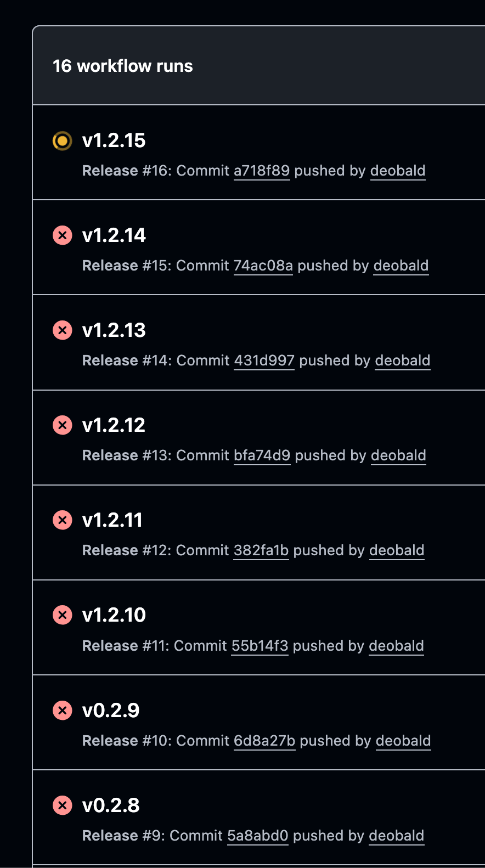The width and height of the screenshot is (485, 868).
Task: Open commit 382fa1b link
Action: [x=261, y=550]
